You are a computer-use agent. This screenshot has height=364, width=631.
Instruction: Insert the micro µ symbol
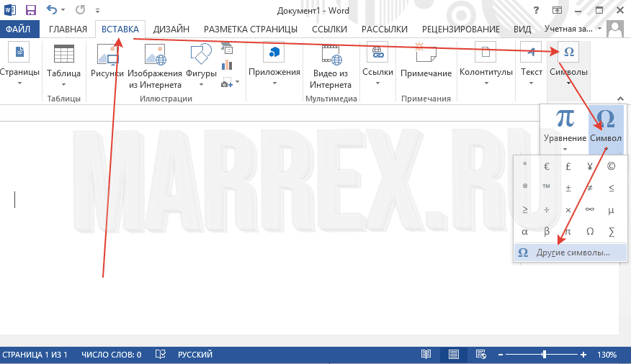(x=612, y=210)
